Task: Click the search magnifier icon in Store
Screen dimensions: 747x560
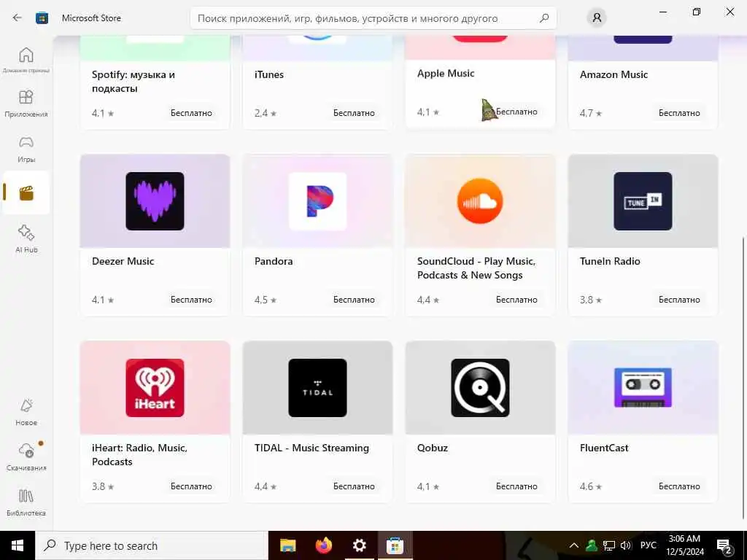Action: point(544,18)
